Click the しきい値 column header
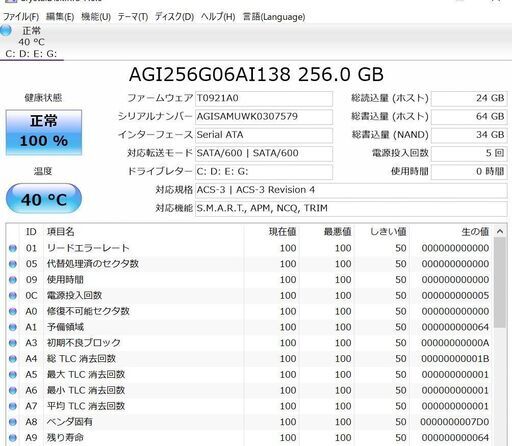 point(382,232)
